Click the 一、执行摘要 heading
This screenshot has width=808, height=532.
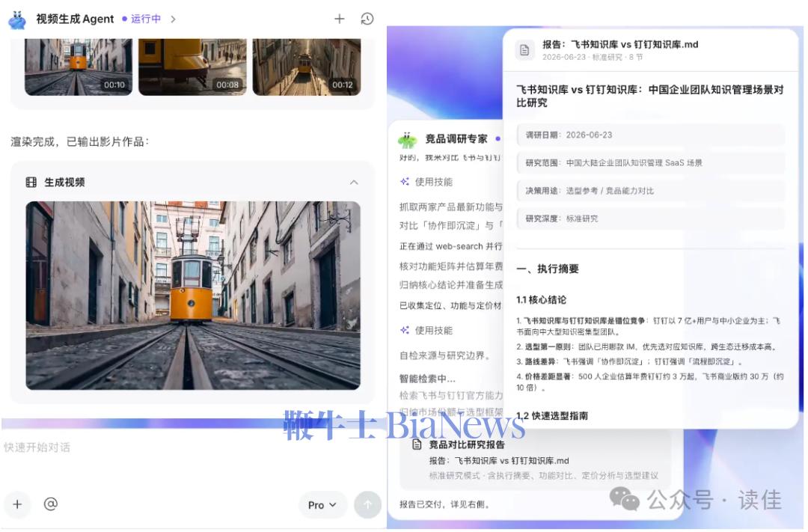pos(548,269)
